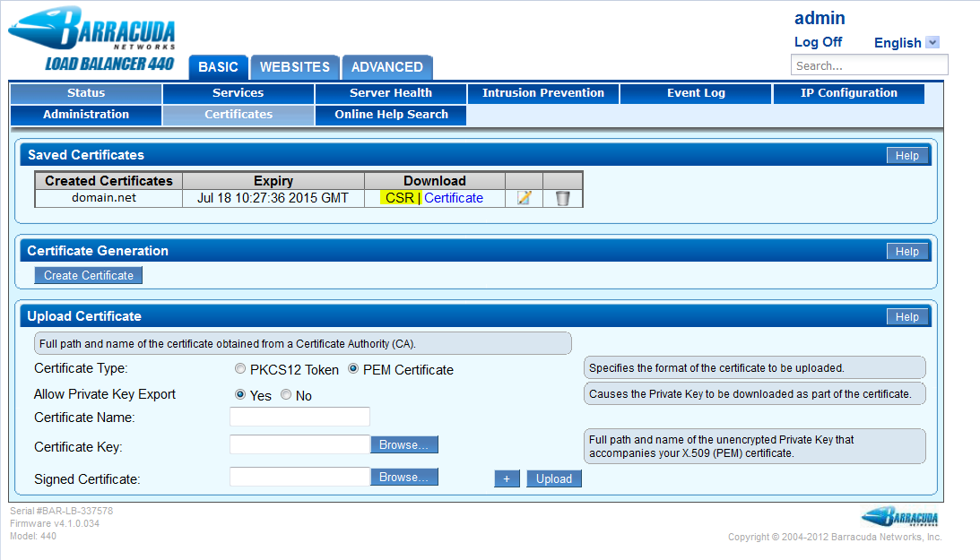Click the Certificate Key path field
The image size is (980, 560).
point(299,444)
